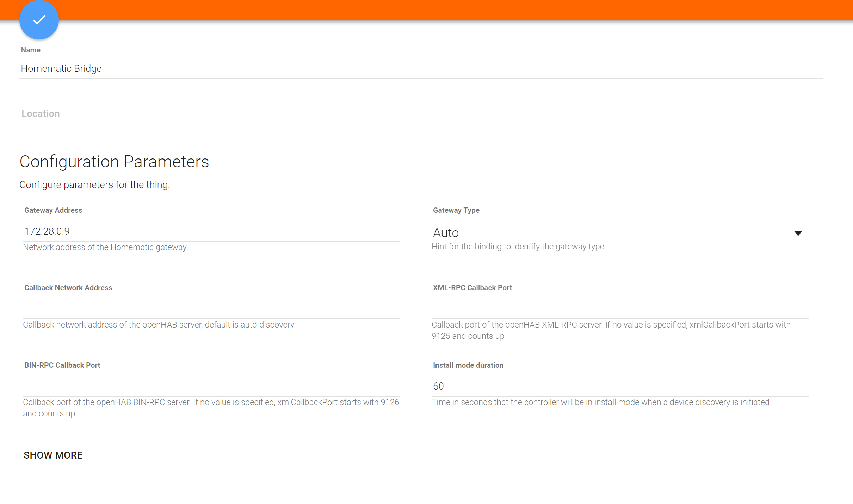853x504 pixels.
Task: Click 'Hint for the binding to identify the gateway type'
Action: coord(518,247)
